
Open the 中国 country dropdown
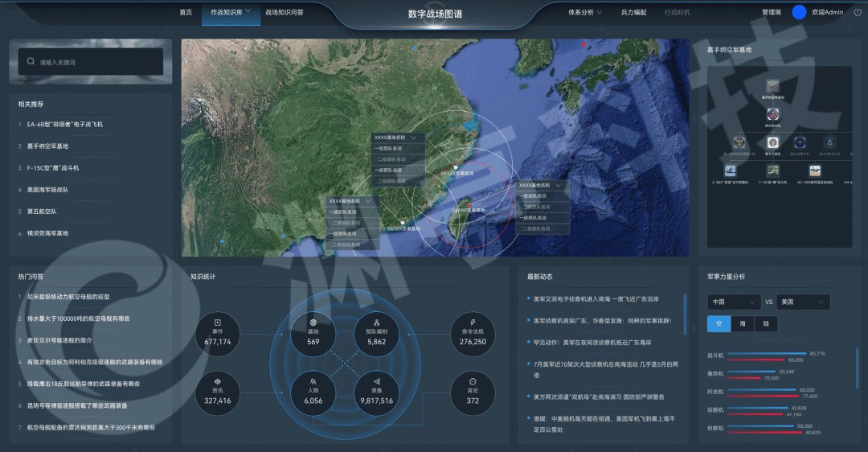tap(734, 302)
